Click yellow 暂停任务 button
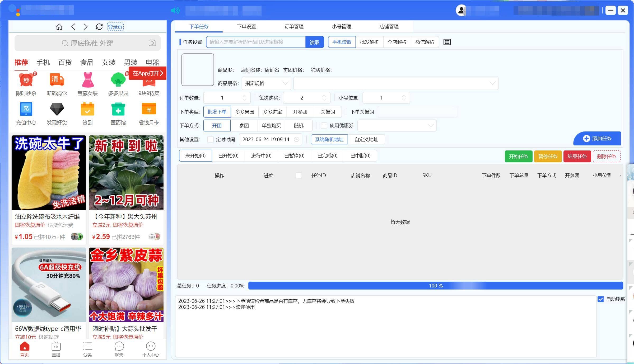 [548, 157]
